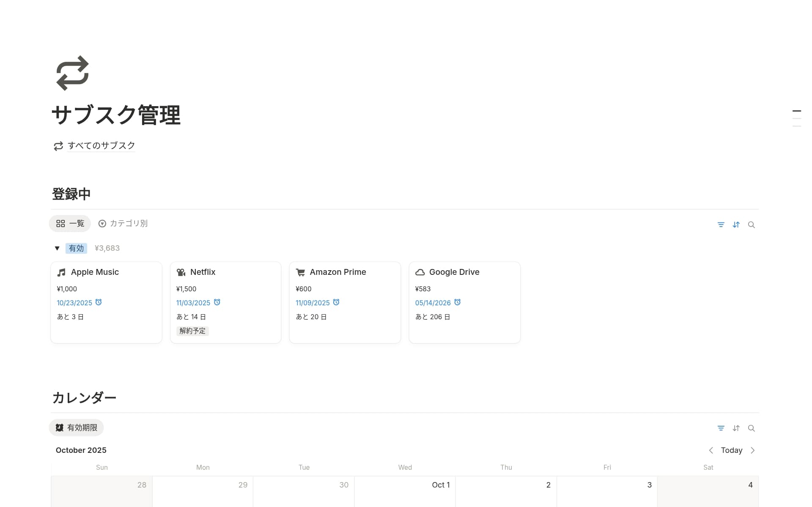Click the Apple Music reminder alarm icon
Screen dimensions: 812x507
99,302
